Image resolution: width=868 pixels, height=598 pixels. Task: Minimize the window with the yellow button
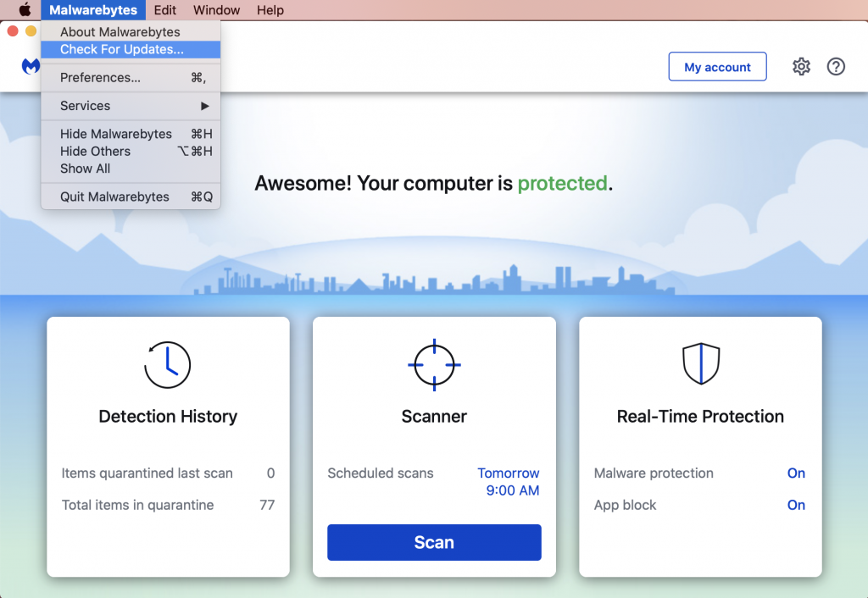(x=31, y=31)
